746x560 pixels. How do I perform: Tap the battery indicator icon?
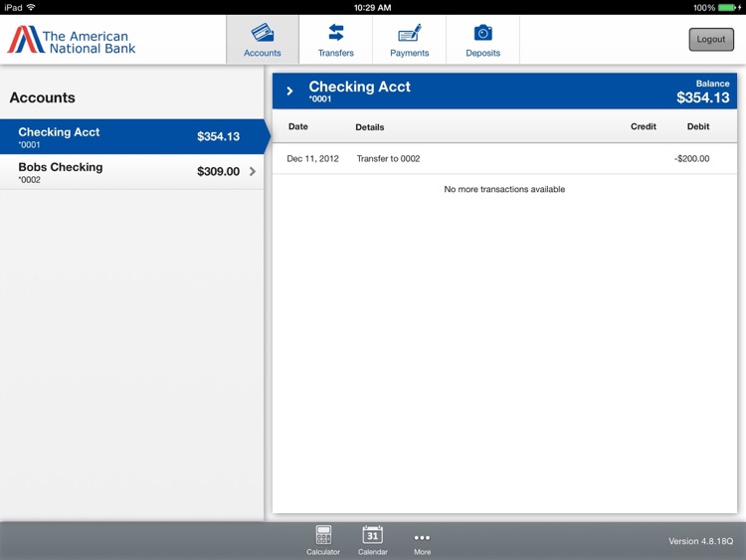tap(727, 8)
